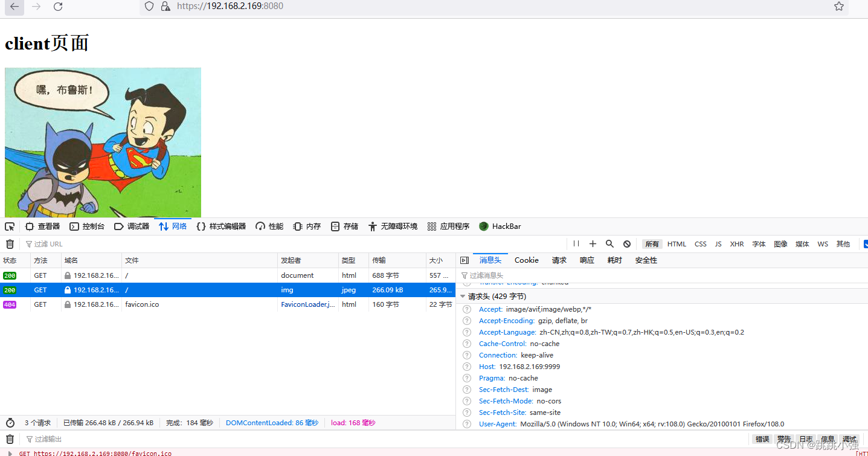Click the help icon beside Accept header
The height and width of the screenshot is (456, 868).
tap(466, 309)
